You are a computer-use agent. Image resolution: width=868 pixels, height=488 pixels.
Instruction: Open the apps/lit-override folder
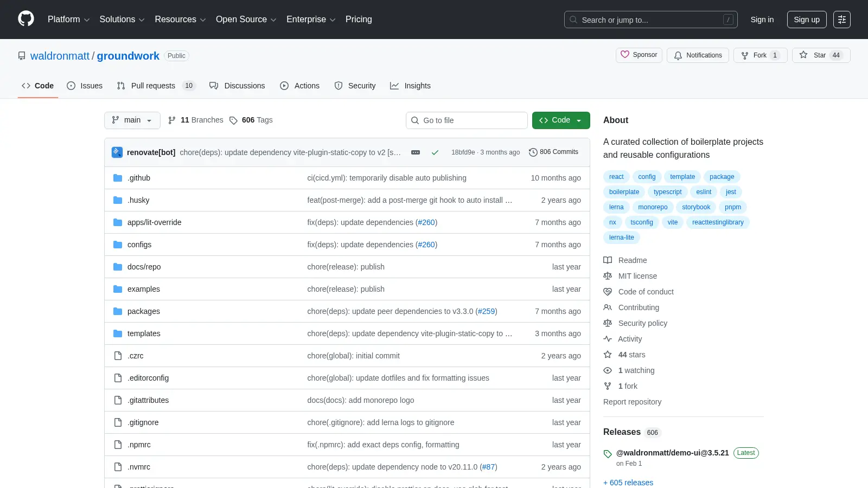155,222
